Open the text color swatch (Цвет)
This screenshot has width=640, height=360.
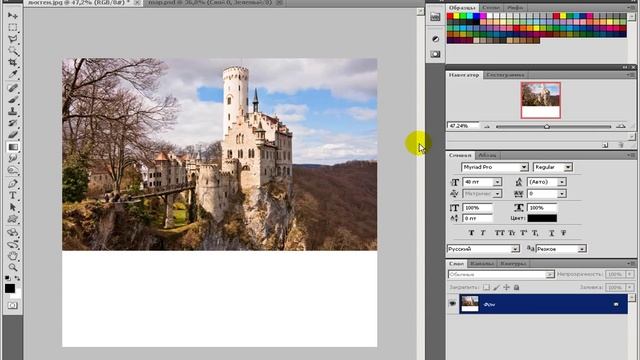pos(542,218)
